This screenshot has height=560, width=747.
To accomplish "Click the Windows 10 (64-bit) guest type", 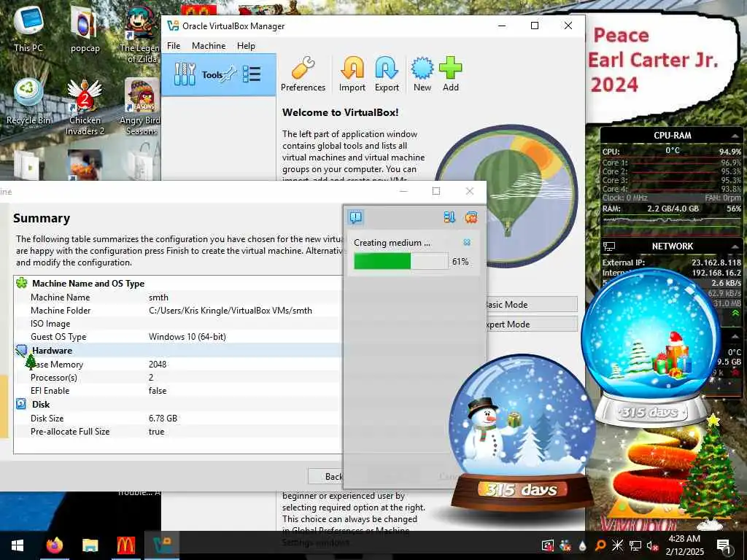I will click(187, 337).
